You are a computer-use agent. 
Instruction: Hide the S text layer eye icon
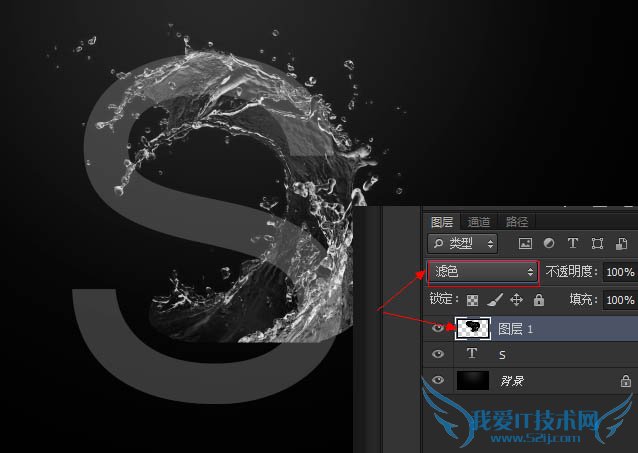pos(438,354)
